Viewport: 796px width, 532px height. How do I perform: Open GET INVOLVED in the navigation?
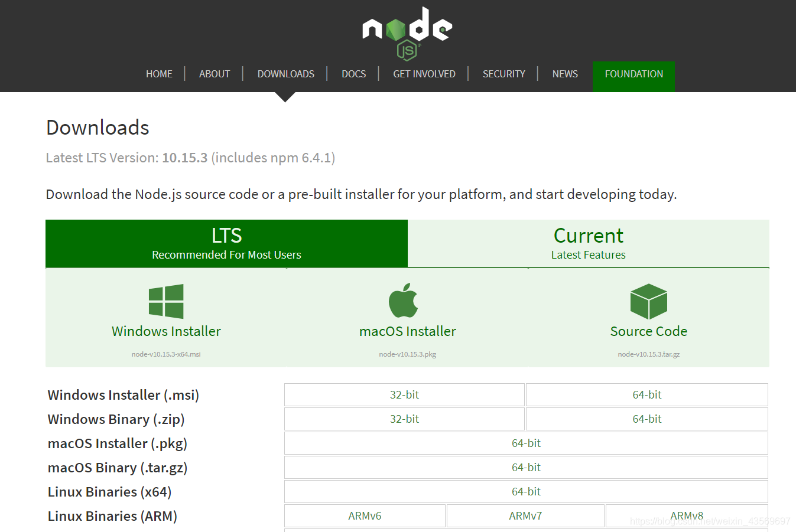[424, 74]
